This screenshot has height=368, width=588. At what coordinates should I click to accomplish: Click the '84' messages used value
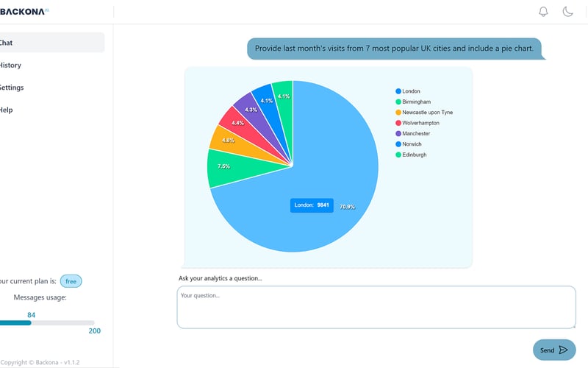click(31, 315)
